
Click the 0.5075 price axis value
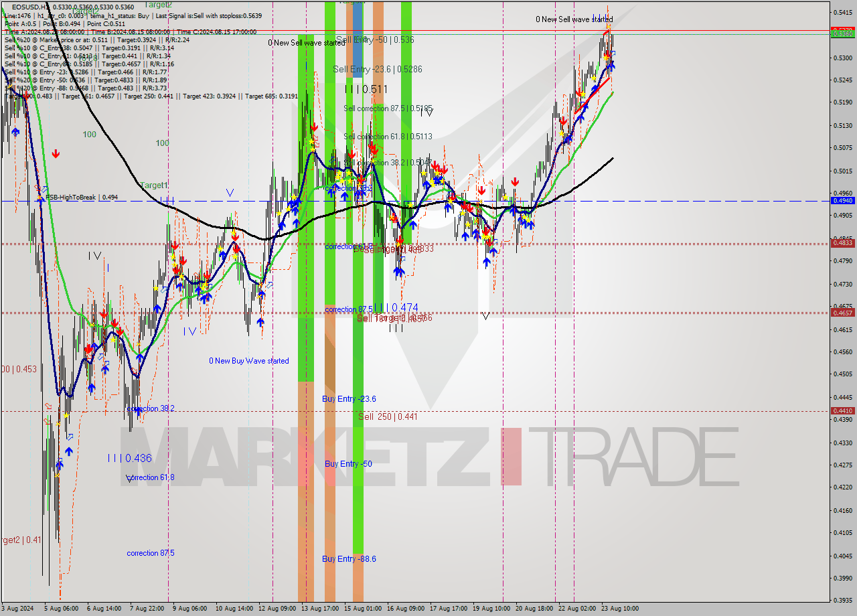coord(842,148)
